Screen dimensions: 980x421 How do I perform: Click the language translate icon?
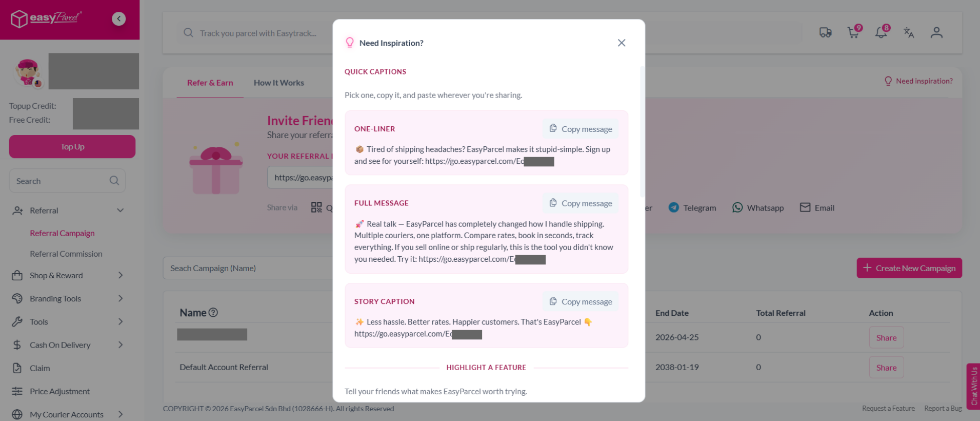tap(909, 33)
